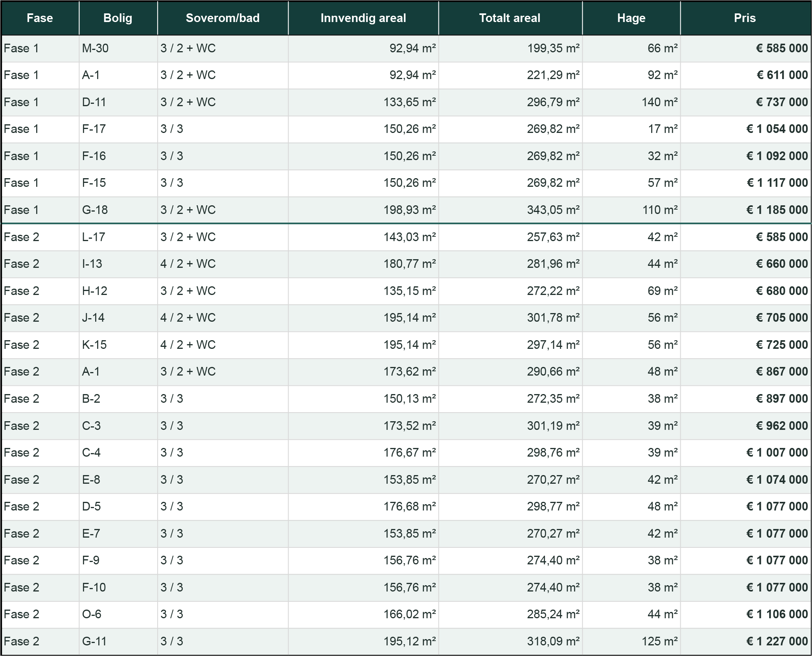Select the Hage column header
The width and height of the screenshot is (812, 656).
pos(631,18)
